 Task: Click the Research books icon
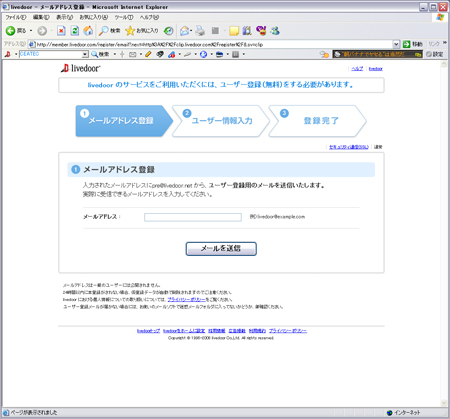[x=247, y=31]
